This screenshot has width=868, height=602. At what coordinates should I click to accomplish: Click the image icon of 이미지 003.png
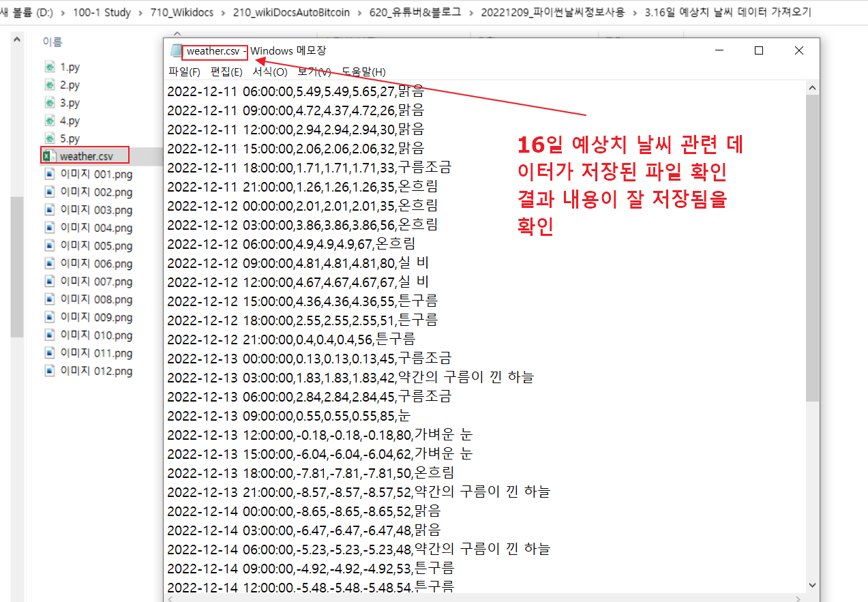(50, 210)
